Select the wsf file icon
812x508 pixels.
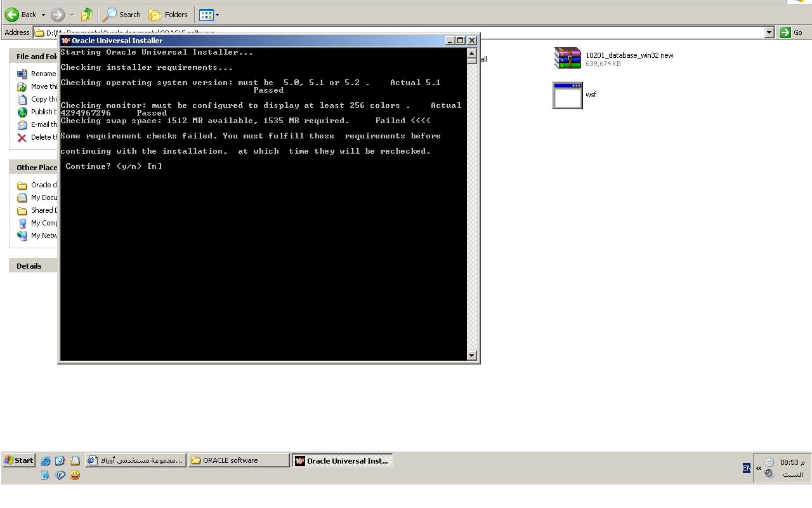pos(568,95)
